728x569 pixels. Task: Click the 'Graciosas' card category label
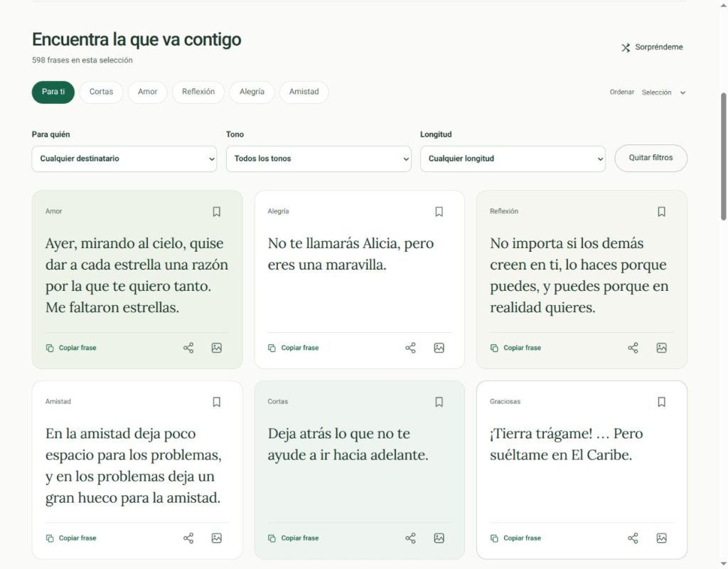pos(505,401)
